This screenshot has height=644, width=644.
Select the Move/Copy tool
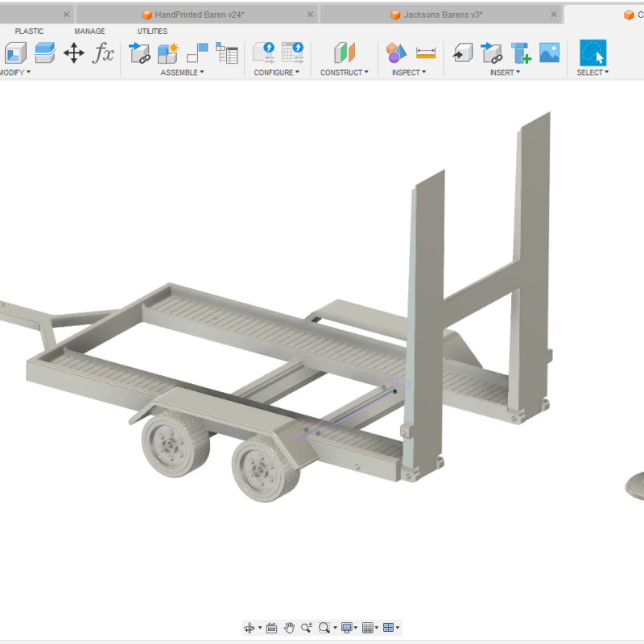[74, 54]
